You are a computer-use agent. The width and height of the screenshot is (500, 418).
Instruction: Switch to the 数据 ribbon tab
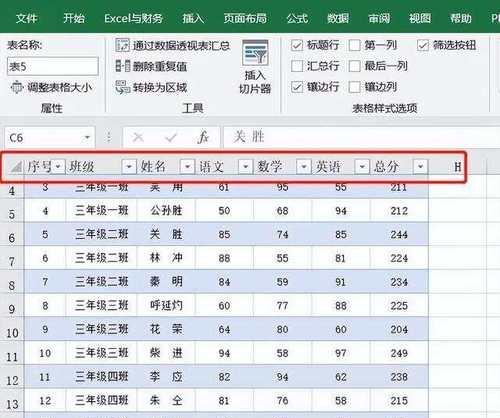point(338,18)
